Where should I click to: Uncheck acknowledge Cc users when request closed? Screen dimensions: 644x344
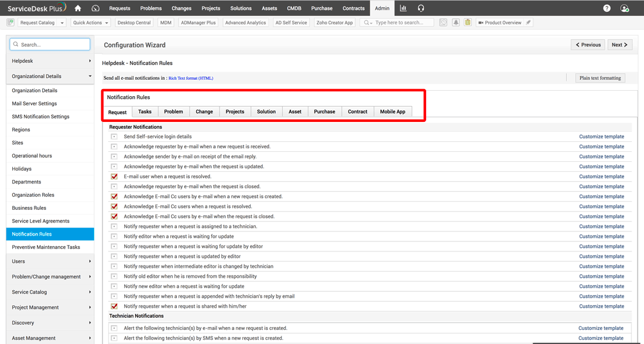click(114, 216)
